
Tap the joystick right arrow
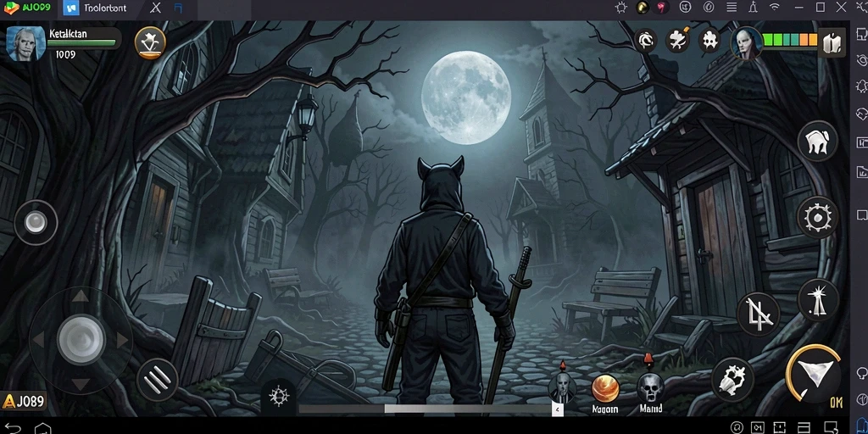tap(122, 339)
